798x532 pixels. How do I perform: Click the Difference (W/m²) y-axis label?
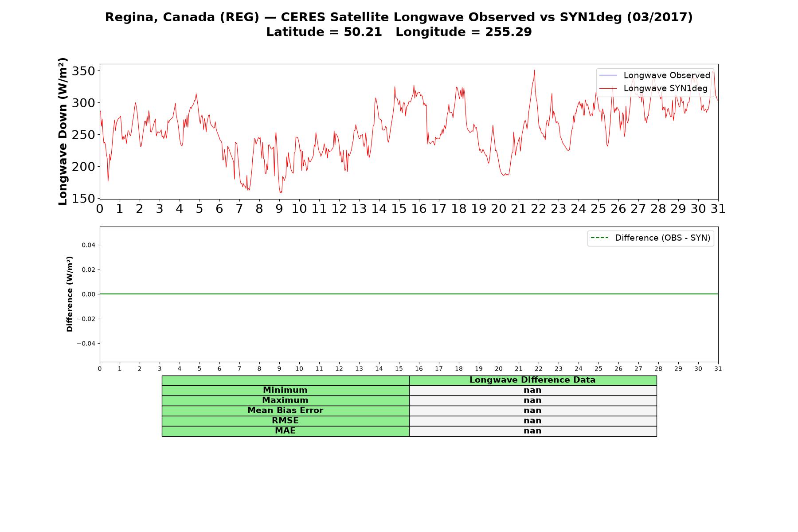point(70,294)
